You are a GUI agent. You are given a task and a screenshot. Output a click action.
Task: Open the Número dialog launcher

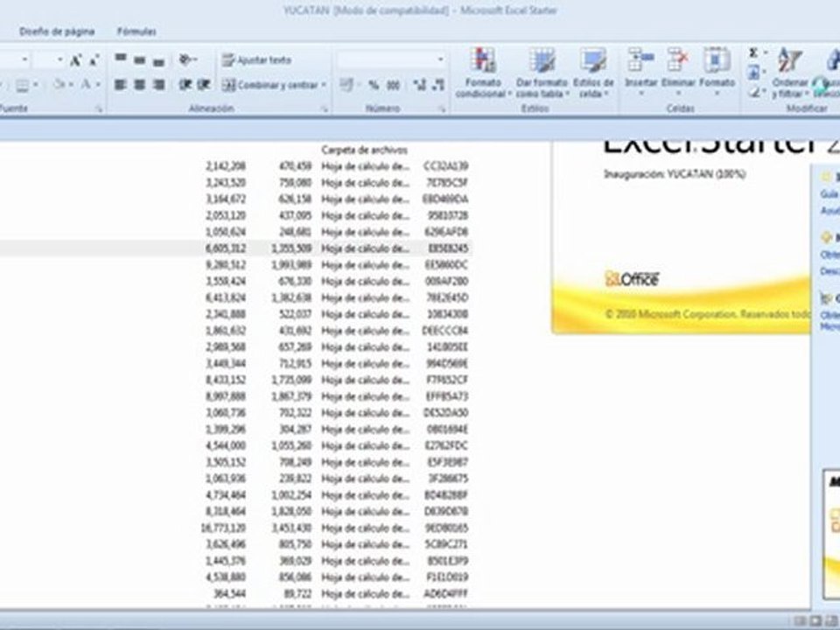(x=443, y=108)
